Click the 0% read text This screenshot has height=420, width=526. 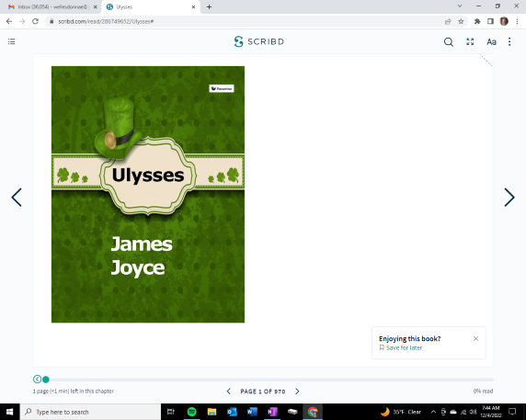483,392
